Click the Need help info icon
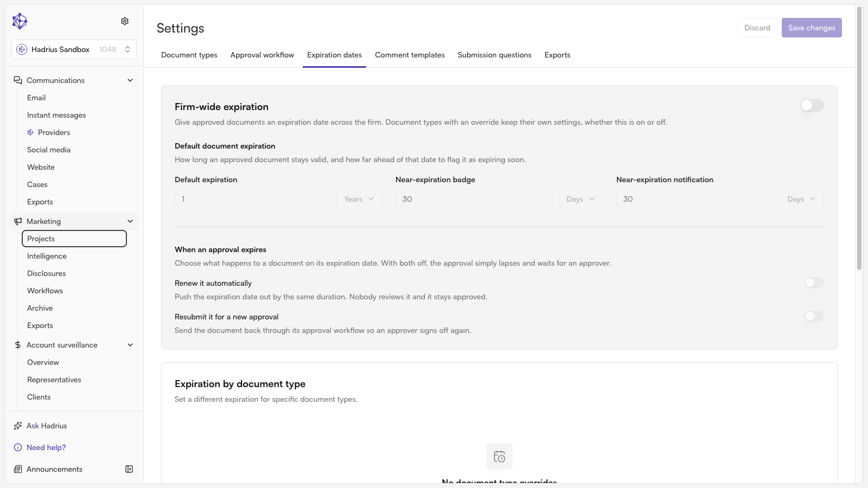The height and width of the screenshot is (488, 868). point(18,447)
